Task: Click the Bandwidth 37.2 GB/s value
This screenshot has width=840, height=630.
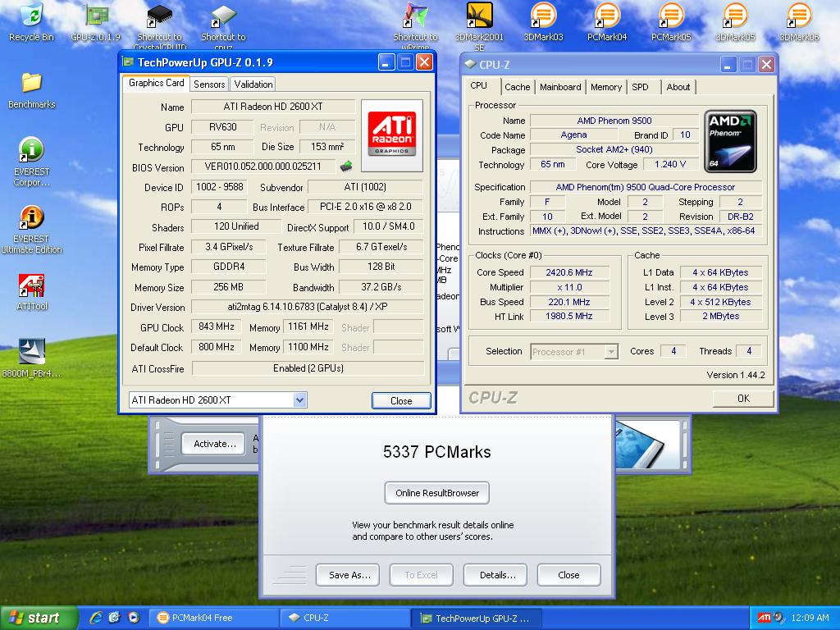Action: click(x=381, y=286)
